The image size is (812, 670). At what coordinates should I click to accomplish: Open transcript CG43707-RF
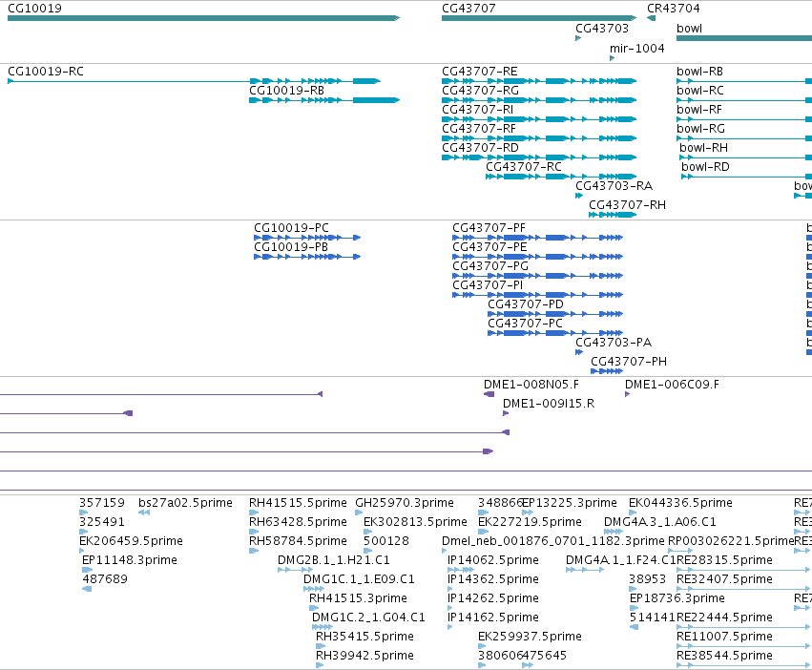point(539,138)
